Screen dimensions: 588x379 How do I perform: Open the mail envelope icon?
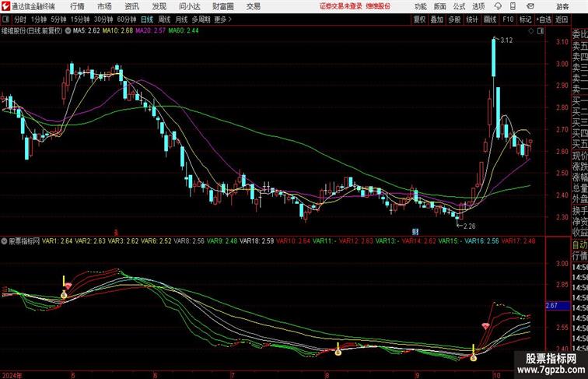click(x=530, y=6)
